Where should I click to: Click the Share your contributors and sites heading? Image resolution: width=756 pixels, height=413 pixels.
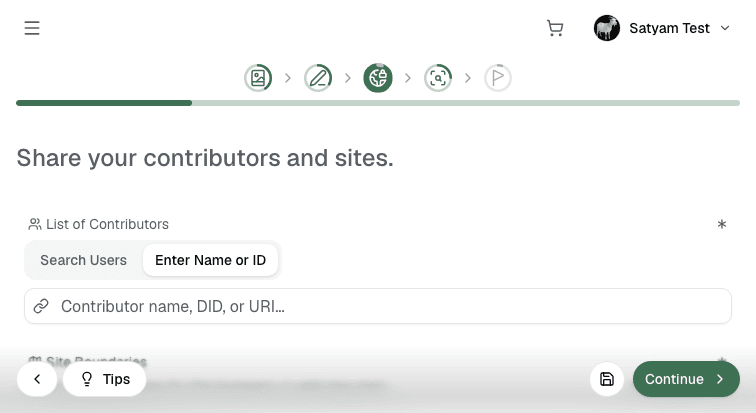coord(205,158)
